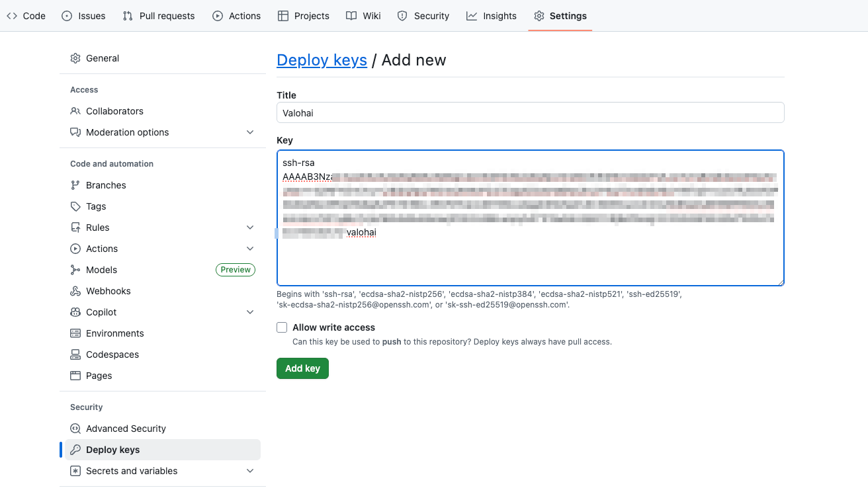Image resolution: width=868 pixels, height=496 pixels.
Task: Go back via Deploy keys breadcrumb link
Action: point(322,60)
